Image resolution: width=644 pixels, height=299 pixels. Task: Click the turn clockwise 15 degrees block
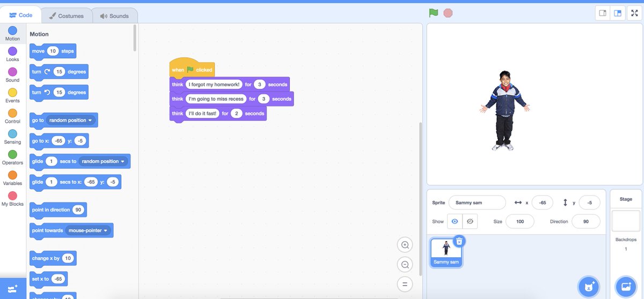59,72
